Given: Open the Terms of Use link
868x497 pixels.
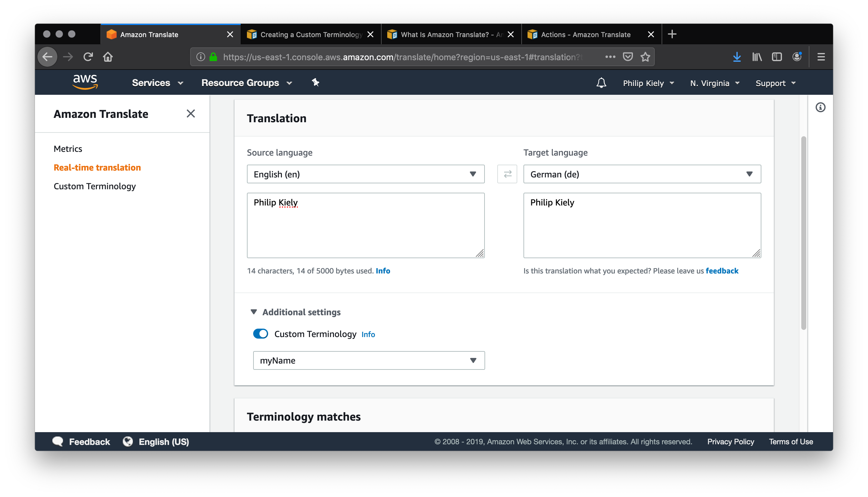Looking at the screenshot, I should coord(791,442).
